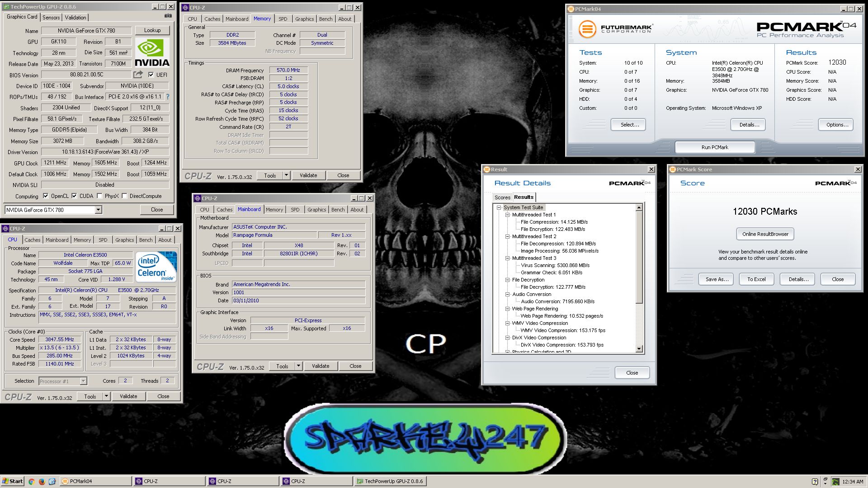This screenshot has height=488, width=868.
Task: Click the GPU-Z screenshot camera icon
Action: pos(168,16)
